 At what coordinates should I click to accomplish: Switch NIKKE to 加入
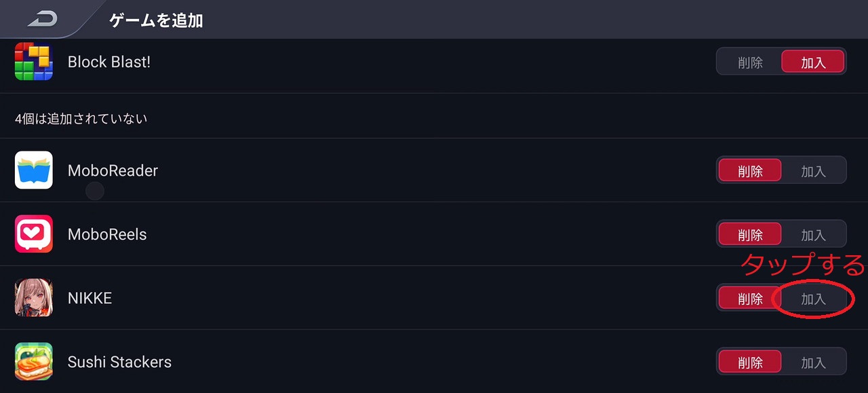(813, 299)
